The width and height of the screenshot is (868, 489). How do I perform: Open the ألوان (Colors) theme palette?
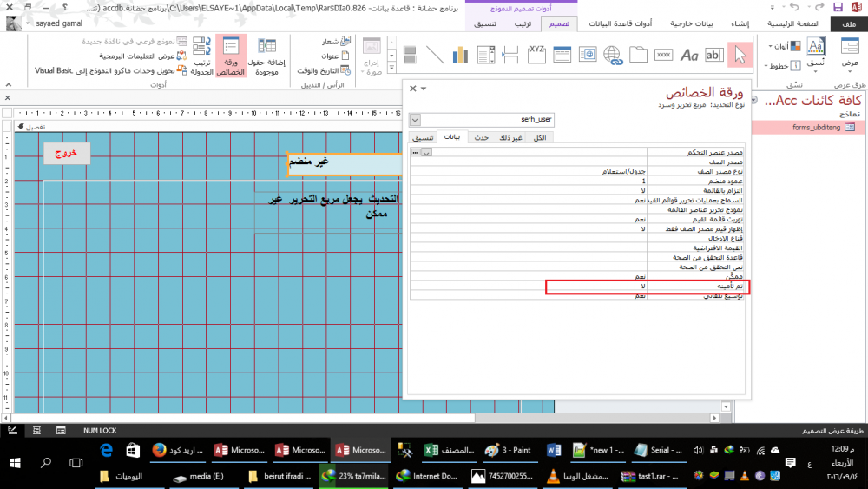click(x=785, y=47)
